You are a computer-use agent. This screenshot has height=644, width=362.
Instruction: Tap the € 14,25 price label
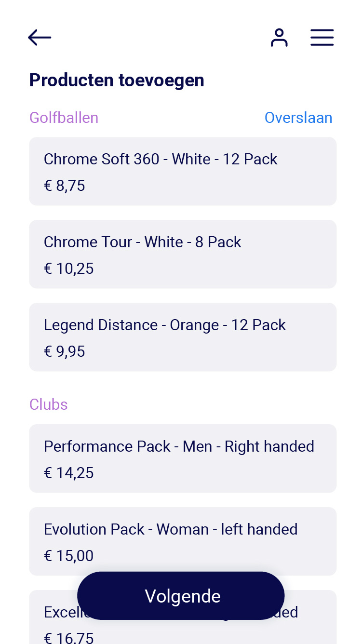click(x=69, y=473)
